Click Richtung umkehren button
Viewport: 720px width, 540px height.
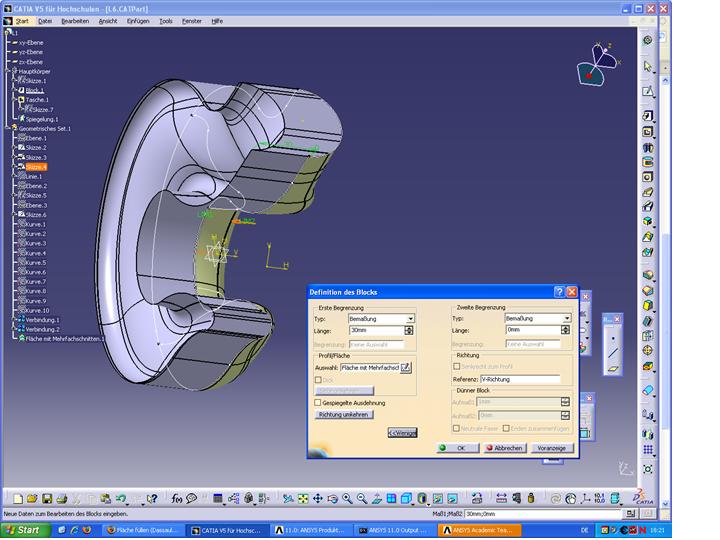coord(344,415)
